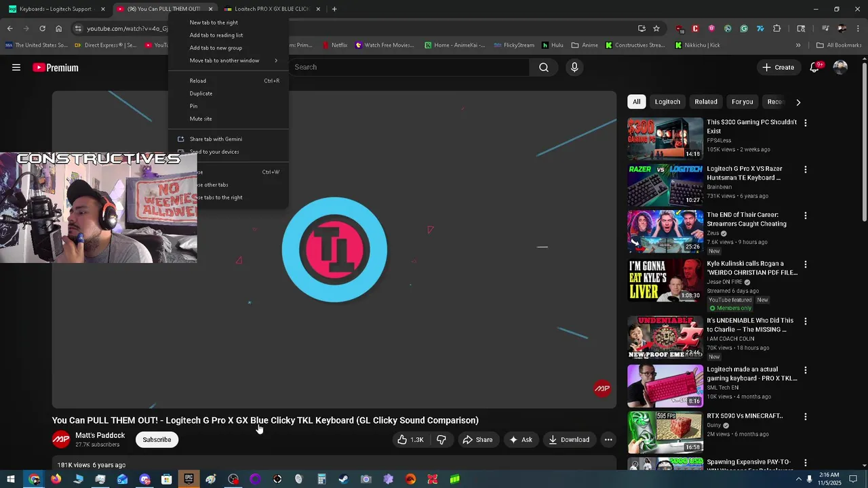Start voice search with the microphone icon

[x=574, y=67]
